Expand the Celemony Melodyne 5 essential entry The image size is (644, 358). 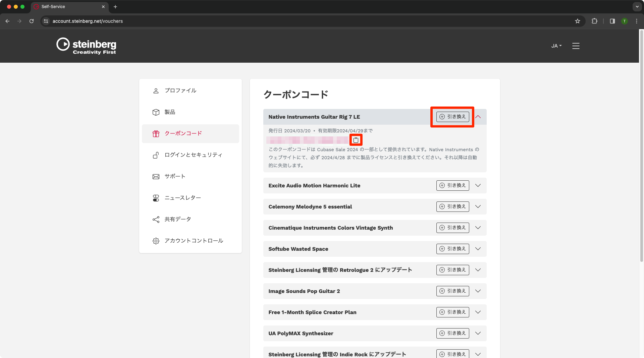pyautogui.click(x=478, y=206)
